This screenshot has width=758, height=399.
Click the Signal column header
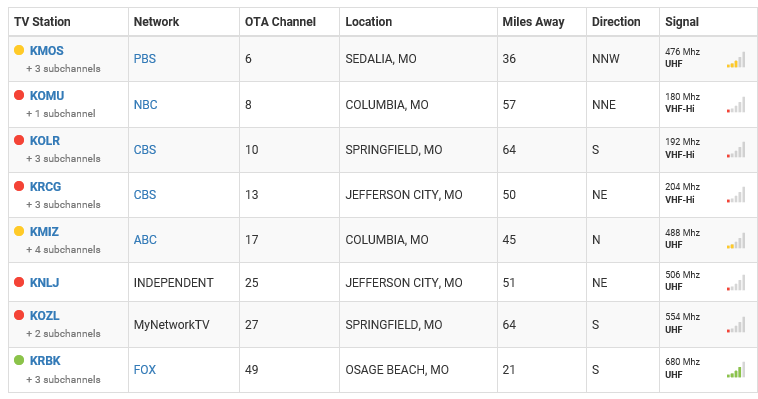pos(682,22)
